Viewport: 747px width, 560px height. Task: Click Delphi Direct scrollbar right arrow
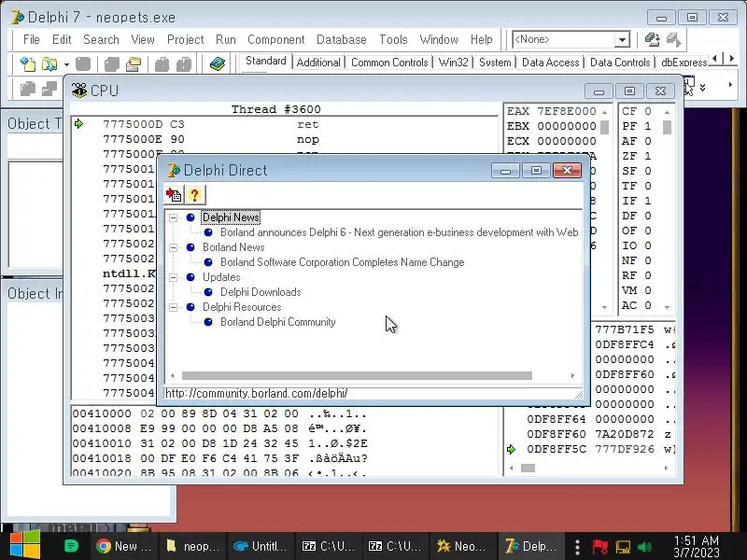[572, 376]
